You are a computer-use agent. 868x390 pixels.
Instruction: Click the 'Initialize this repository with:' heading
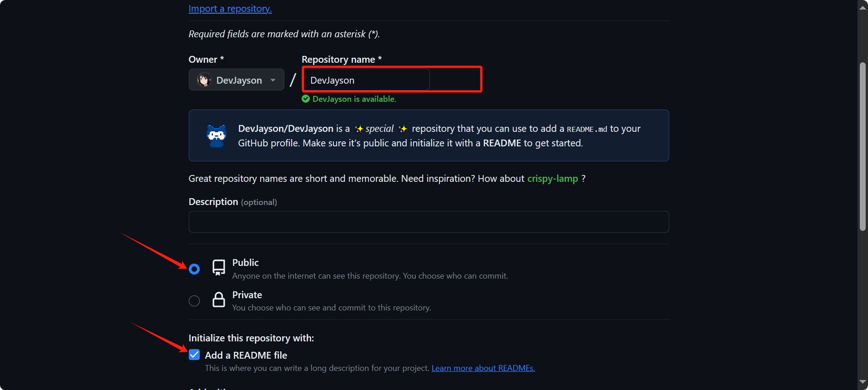coord(251,338)
